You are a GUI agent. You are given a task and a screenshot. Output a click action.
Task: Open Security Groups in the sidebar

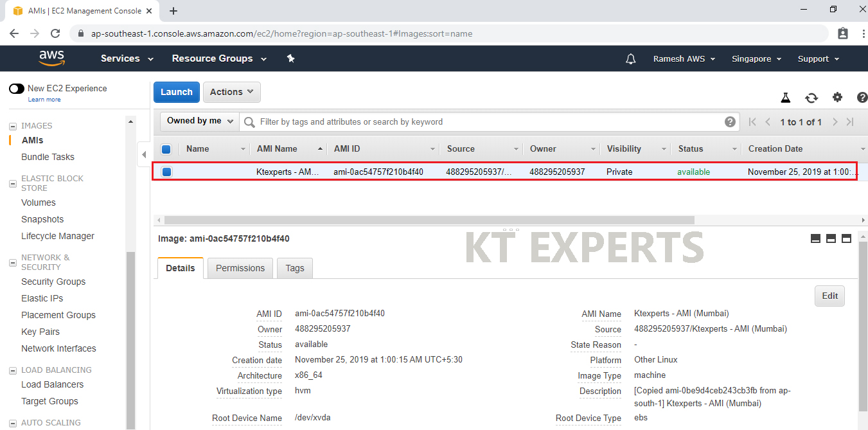tap(53, 282)
